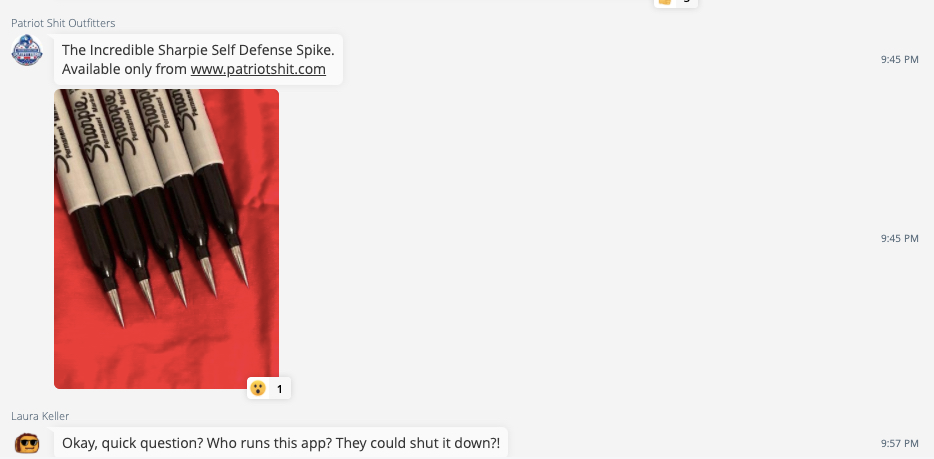The image size is (934, 459).
Task: Click empty chat area right of photo
Action: [566, 238]
